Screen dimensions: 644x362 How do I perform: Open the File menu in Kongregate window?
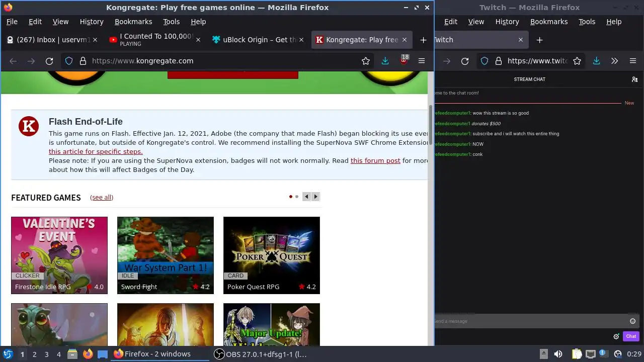tap(12, 22)
